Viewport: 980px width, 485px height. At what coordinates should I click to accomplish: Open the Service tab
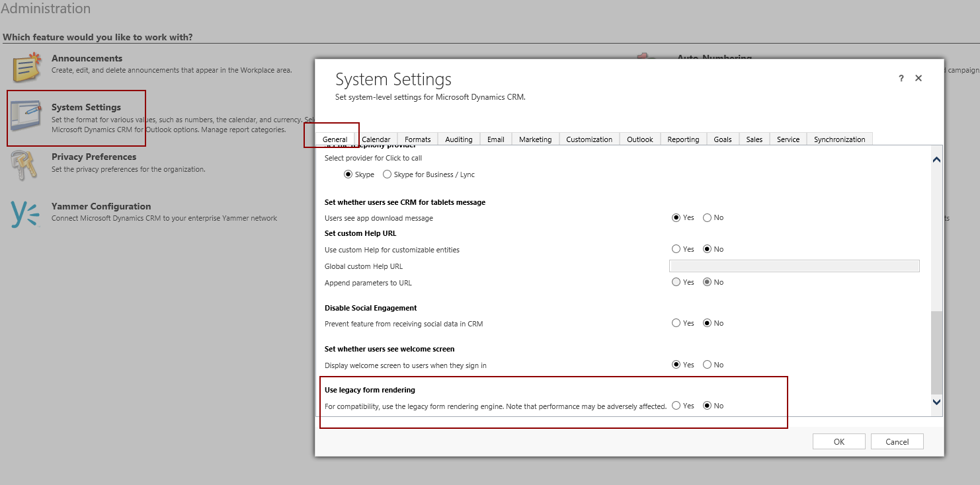click(788, 139)
